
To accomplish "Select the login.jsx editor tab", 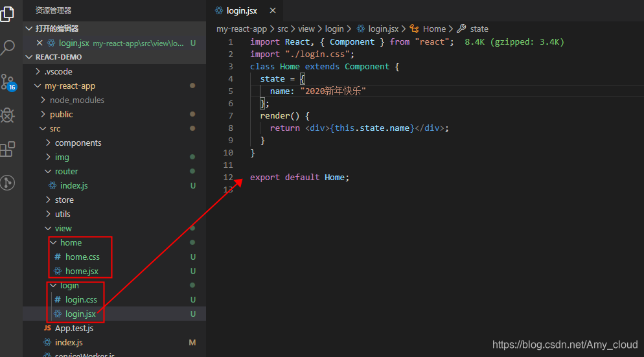I will [x=245, y=10].
